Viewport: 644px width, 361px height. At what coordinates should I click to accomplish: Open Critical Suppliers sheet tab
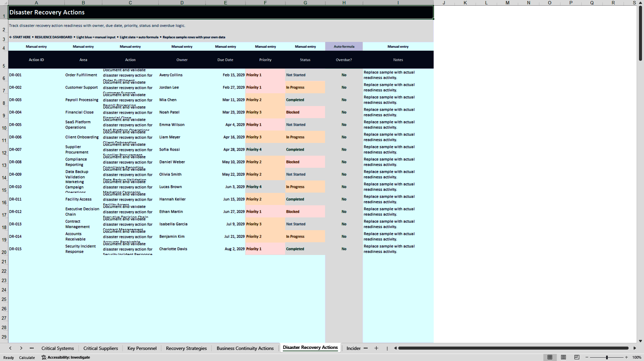point(101,348)
